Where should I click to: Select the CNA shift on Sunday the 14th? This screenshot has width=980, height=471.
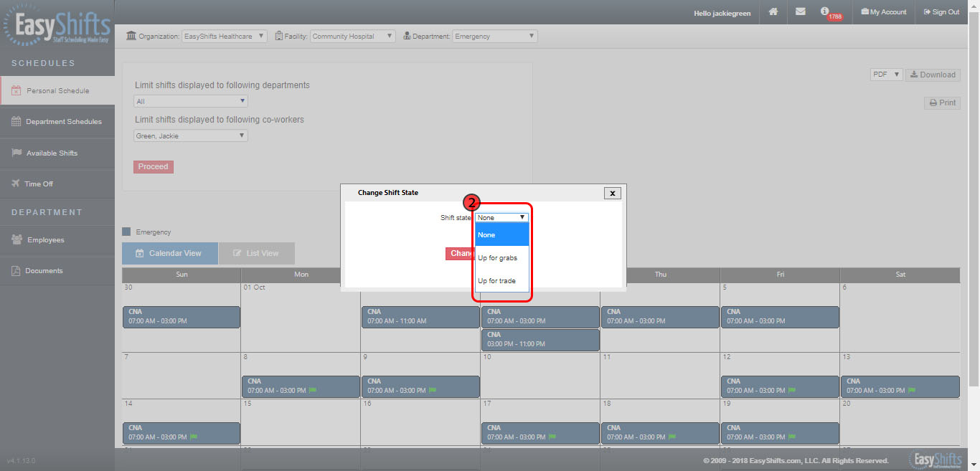182,433
